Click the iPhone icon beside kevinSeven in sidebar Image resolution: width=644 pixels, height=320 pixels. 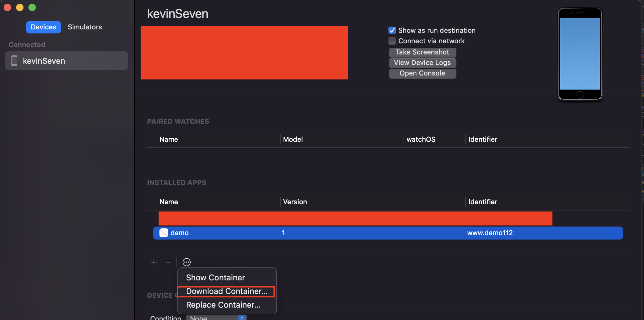[x=14, y=61]
